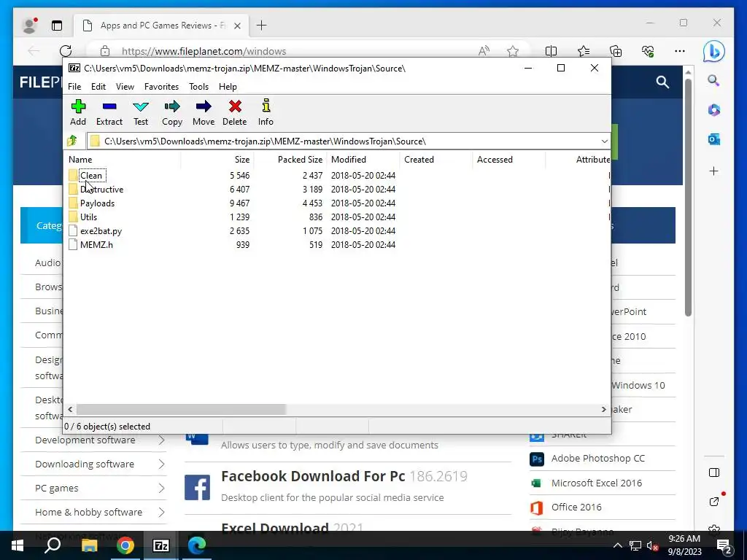The width and height of the screenshot is (747, 560).
Task: Open the File menu in 7-Zip
Action: coord(74,87)
